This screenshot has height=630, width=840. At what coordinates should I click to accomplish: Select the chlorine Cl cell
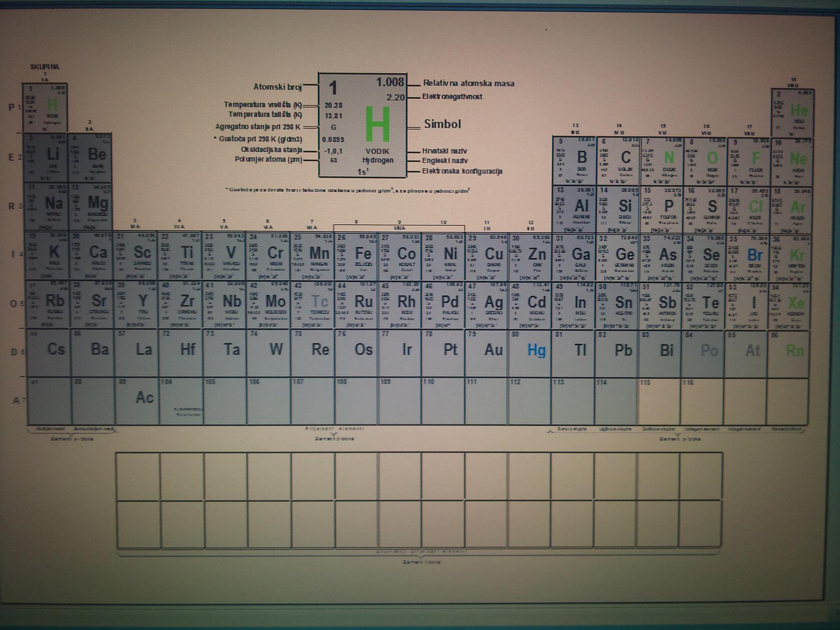coord(749,210)
